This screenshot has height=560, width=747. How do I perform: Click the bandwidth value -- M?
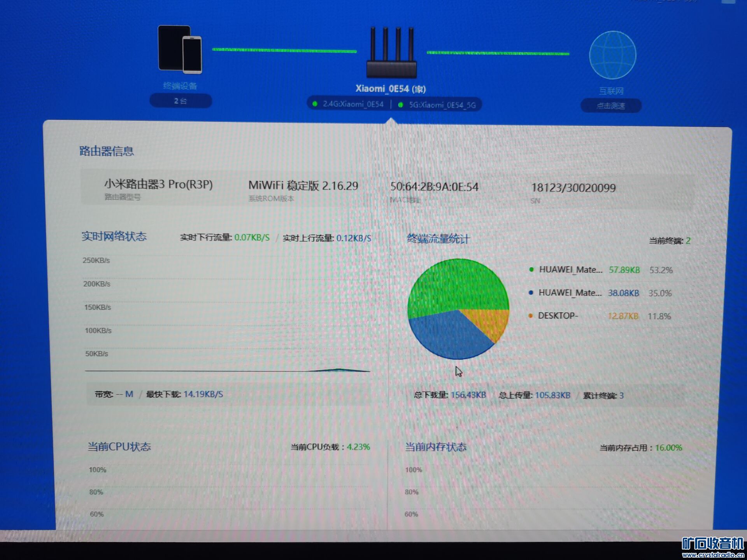tap(124, 394)
